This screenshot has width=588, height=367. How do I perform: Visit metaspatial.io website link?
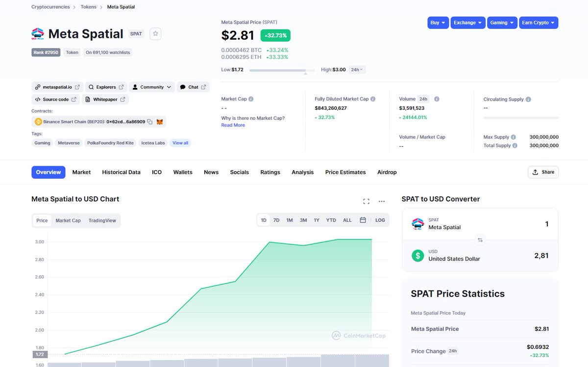(57, 87)
